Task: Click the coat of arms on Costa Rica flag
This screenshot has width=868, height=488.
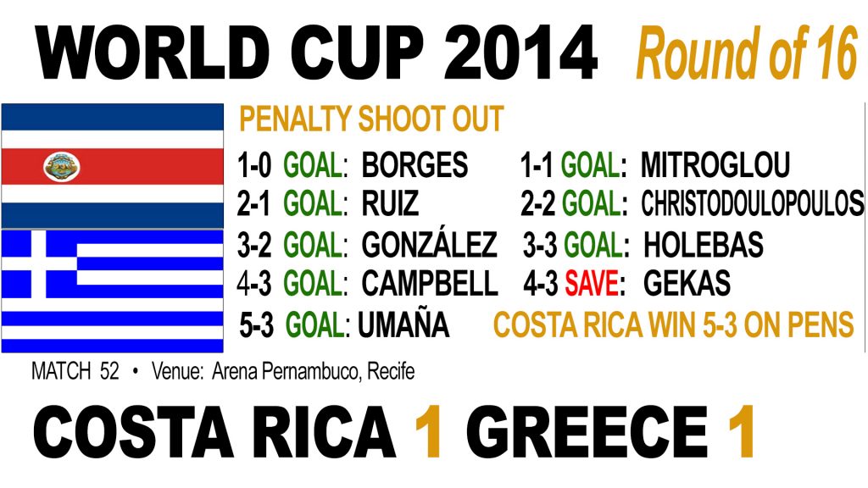Action: [61, 167]
